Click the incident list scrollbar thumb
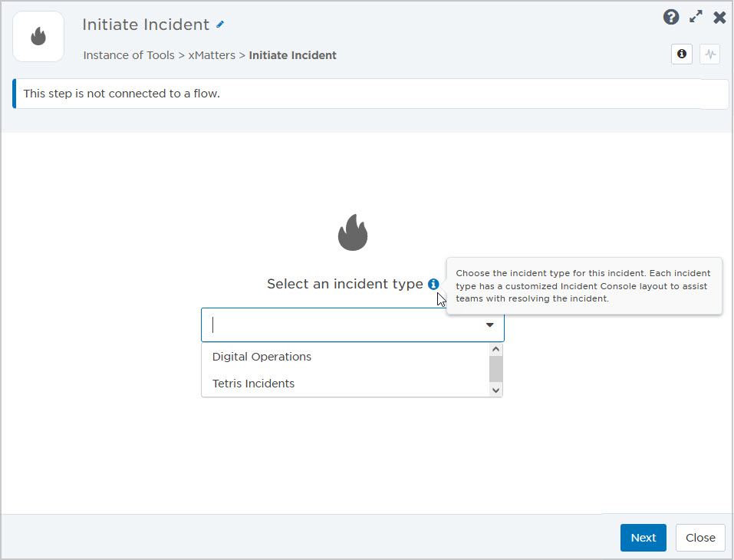The height and width of the screenshot is (560, 734). click(x=495, y=370)
